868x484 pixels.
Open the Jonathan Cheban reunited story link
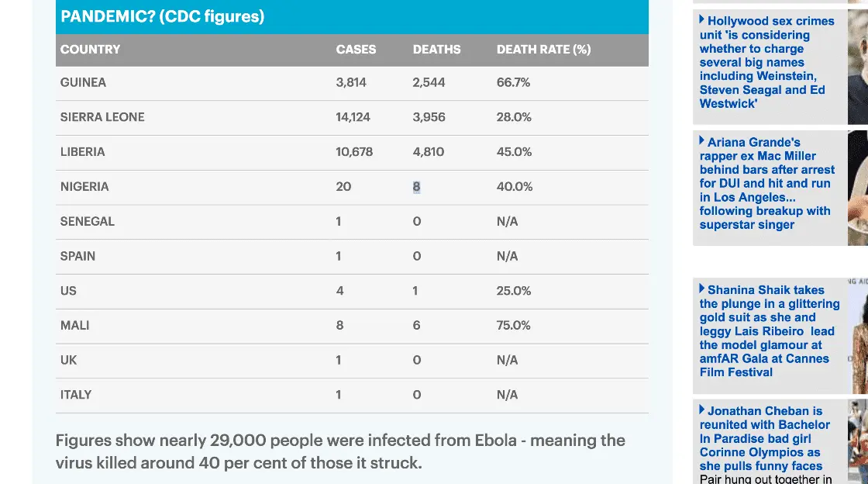click(x=764, y=438)
